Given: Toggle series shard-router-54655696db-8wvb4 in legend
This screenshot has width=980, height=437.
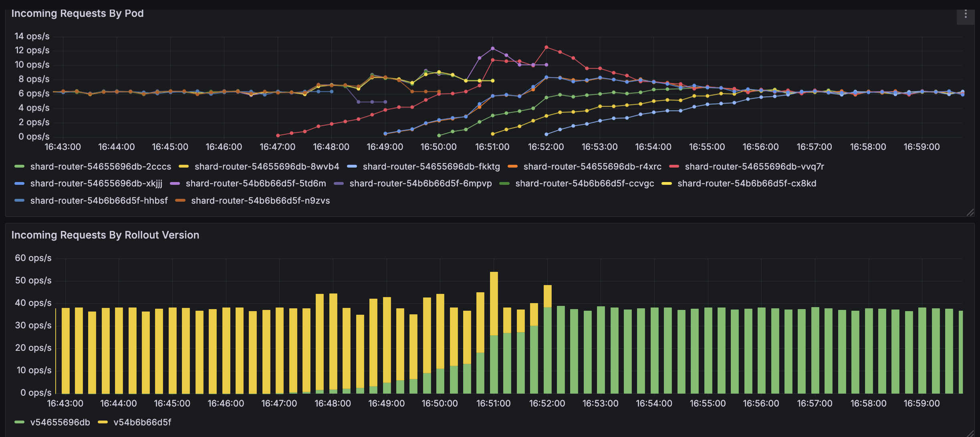Looking at the screenshot, I should tap(266, 166).
